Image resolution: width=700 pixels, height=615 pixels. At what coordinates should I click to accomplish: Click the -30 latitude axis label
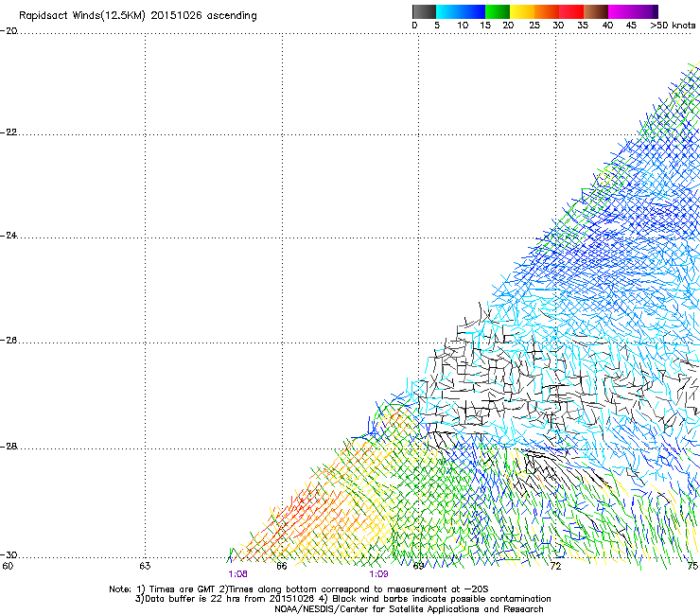pyautogui.click(x=9, y=554)
